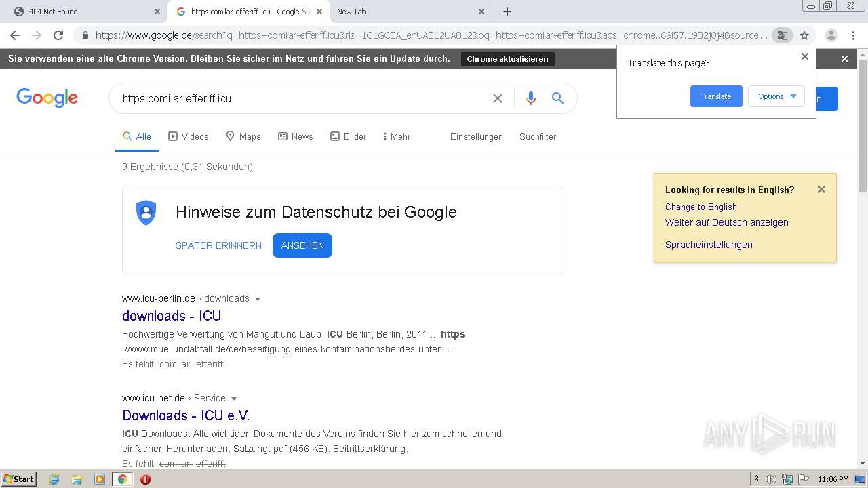
Task: Click the Chrome aktualisieren button
Action: click(507, 59)
